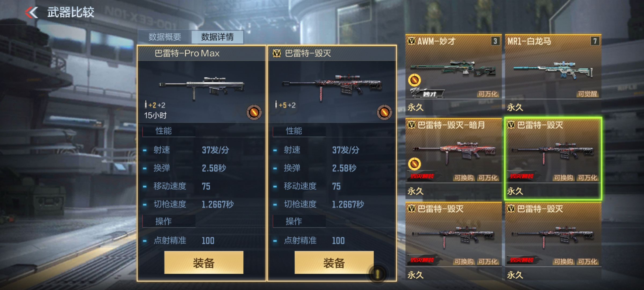
Task: Tap the bullet badge on the 巴雷特-毁灭 comparison panel
Action: [384, 112]
